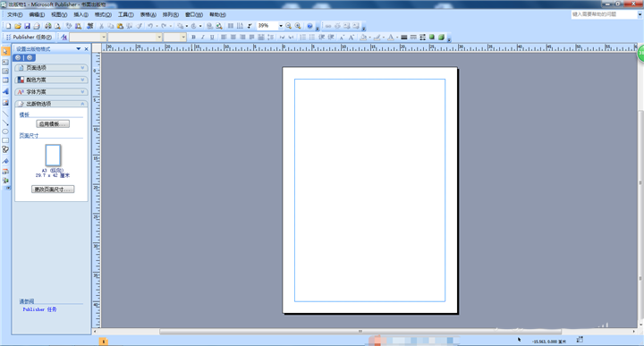Go forward in the task pane
The width and height of the screenshot is (644, 346).
pos(30,58)
